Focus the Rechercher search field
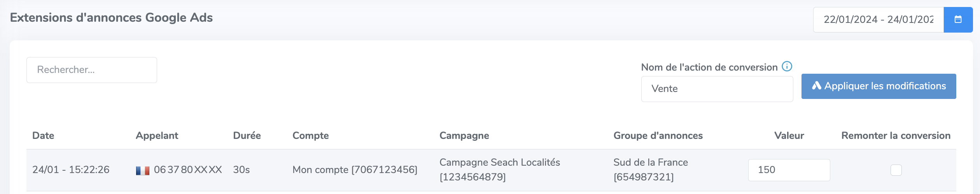 [92, 70]
